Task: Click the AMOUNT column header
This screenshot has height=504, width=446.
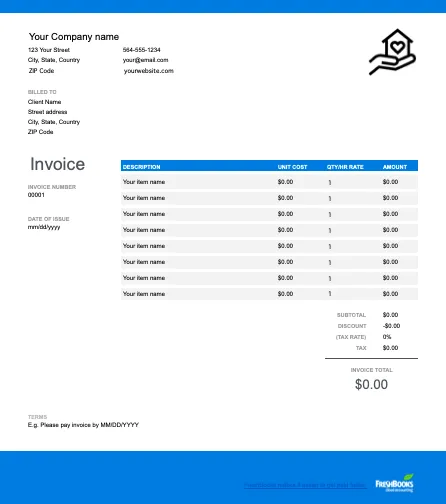Action: point(395,167)
